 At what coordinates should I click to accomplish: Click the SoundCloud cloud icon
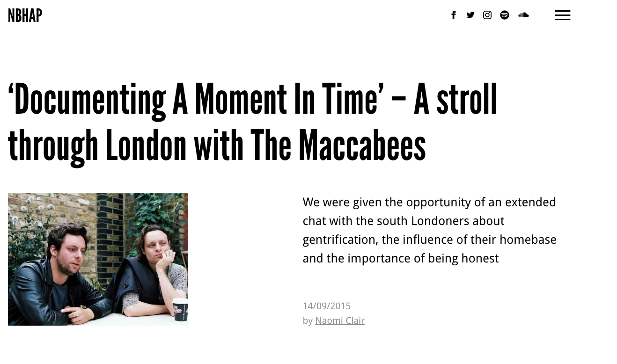click(x=523, y=15)
